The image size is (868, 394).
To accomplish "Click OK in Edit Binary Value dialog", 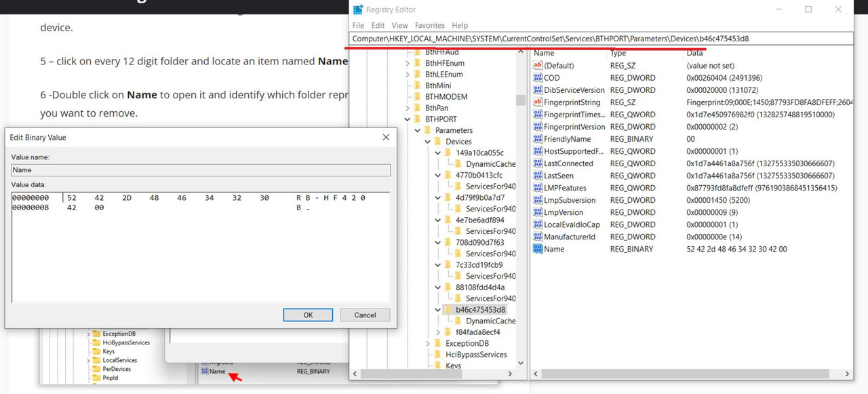I will [x=308, y=315].
